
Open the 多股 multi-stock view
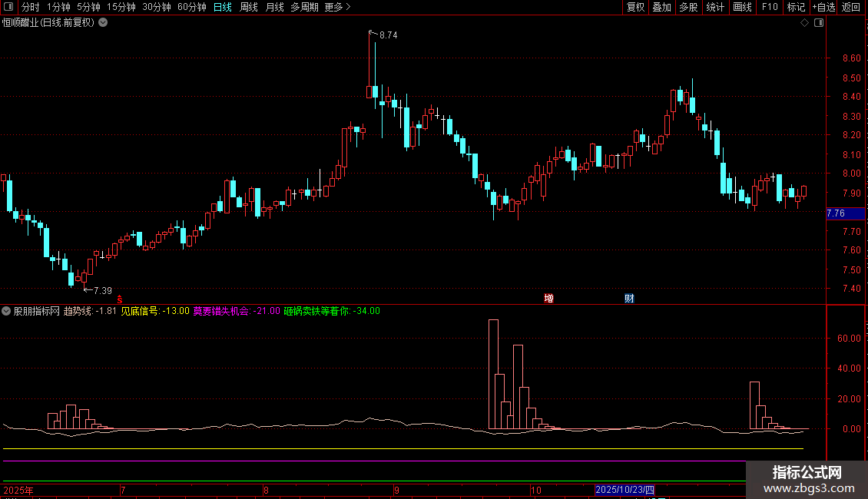pos(689,7)
